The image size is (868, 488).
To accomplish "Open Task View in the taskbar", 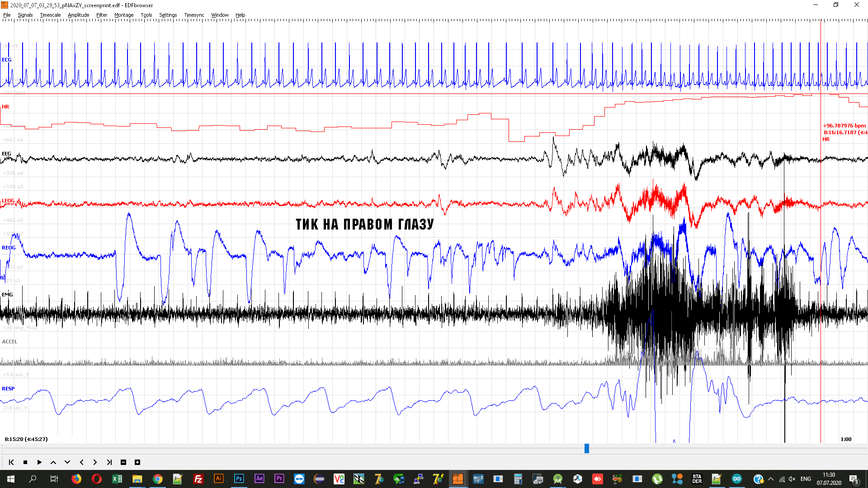I will (54, 479).
